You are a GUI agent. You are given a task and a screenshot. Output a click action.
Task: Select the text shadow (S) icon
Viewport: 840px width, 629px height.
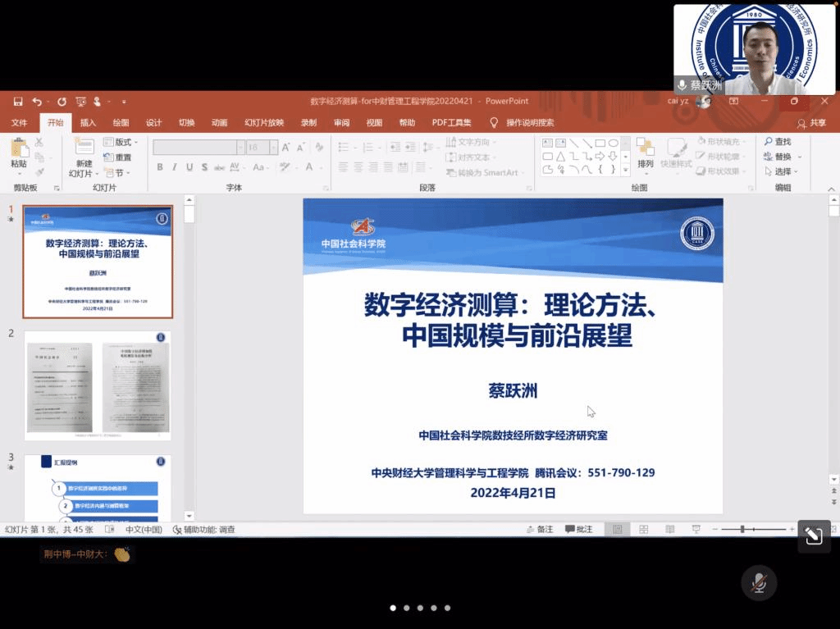click(x=205, y=167)
